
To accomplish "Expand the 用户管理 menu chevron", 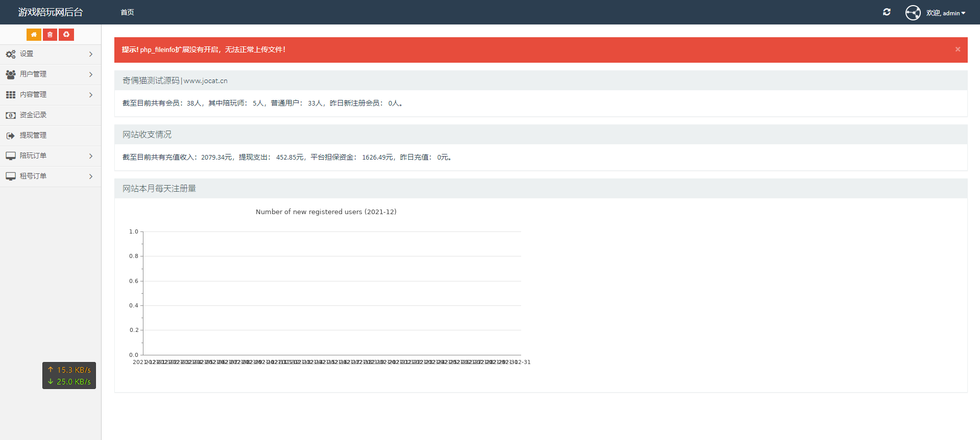I will [91, 74].
